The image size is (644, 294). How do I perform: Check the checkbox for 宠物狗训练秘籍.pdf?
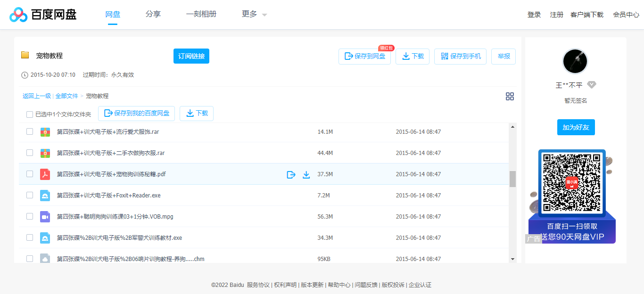30,174
